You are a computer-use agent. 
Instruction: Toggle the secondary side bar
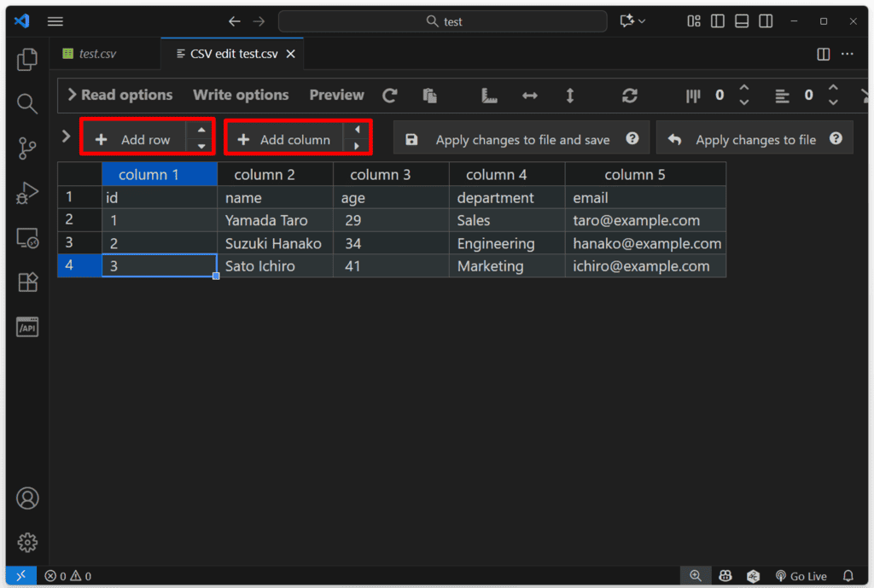pyautogui.click(x=766, y=21)
